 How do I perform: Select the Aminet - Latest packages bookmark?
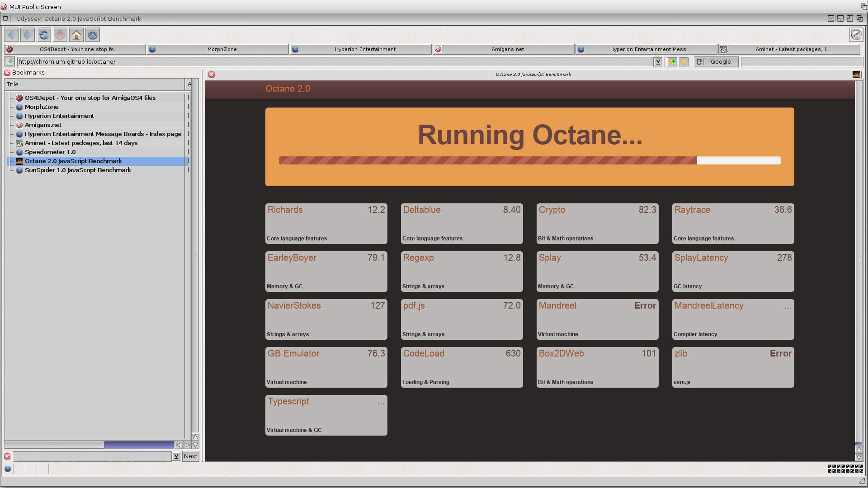[x=97, y=143]
